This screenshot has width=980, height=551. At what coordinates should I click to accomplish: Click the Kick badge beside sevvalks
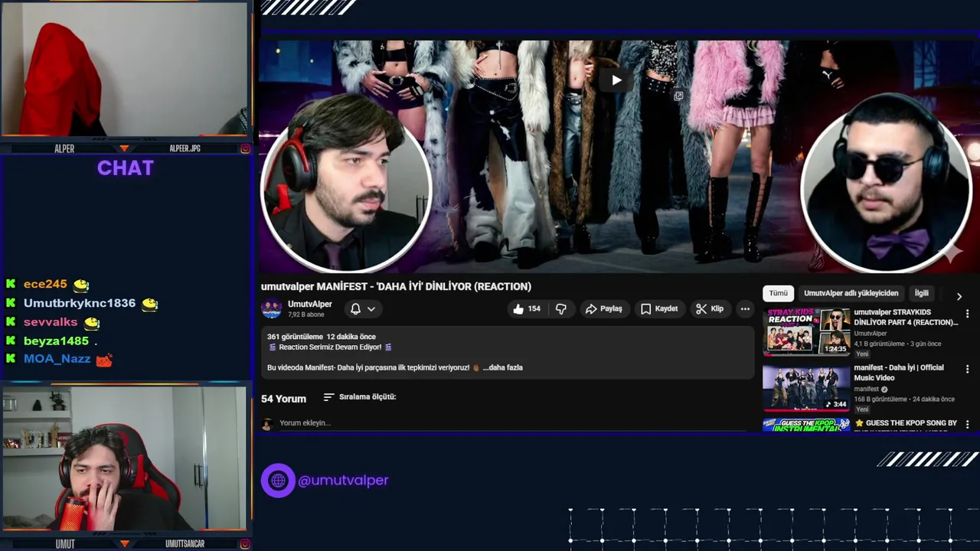point(11,322)
